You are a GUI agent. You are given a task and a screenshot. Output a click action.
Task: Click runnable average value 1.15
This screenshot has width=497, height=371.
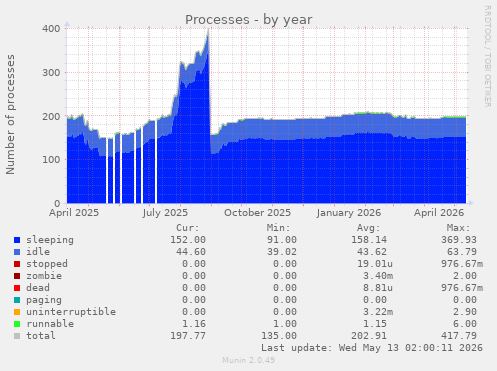pos(375,324)
